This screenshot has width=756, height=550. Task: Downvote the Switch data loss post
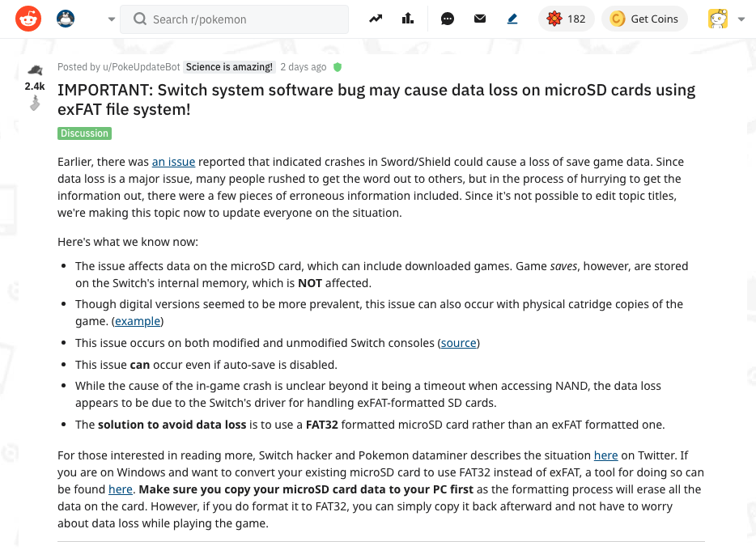coord(35,103)
